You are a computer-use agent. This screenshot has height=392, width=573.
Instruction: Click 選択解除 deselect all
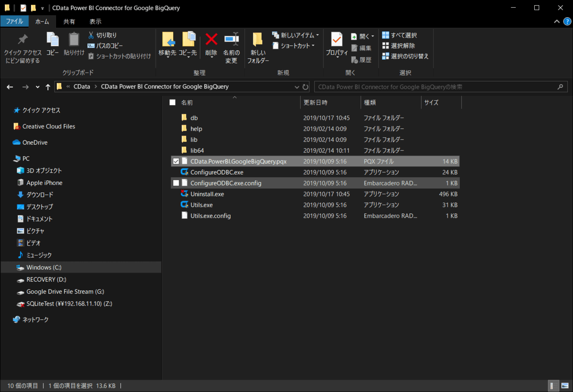tap(399, 46)
